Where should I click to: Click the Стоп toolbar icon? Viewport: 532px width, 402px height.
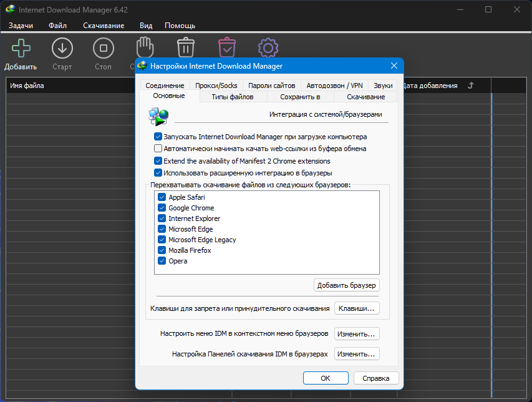(x=103, y=48)
